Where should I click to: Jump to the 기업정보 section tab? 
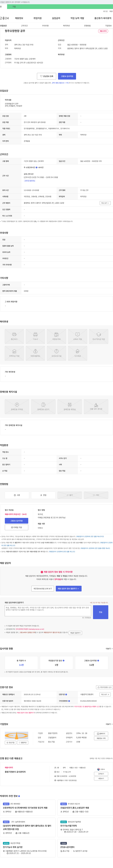[108, 26]
